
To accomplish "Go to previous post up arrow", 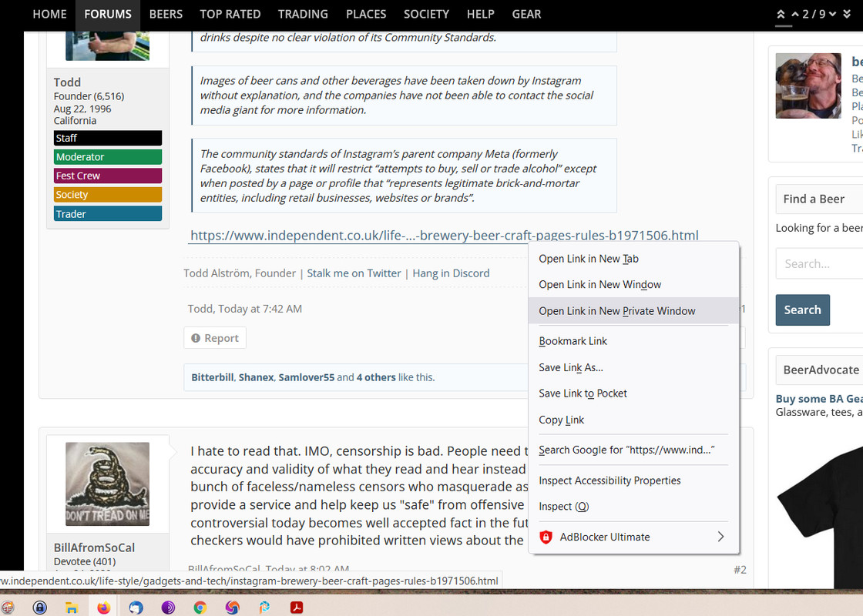I will [794, 15].
